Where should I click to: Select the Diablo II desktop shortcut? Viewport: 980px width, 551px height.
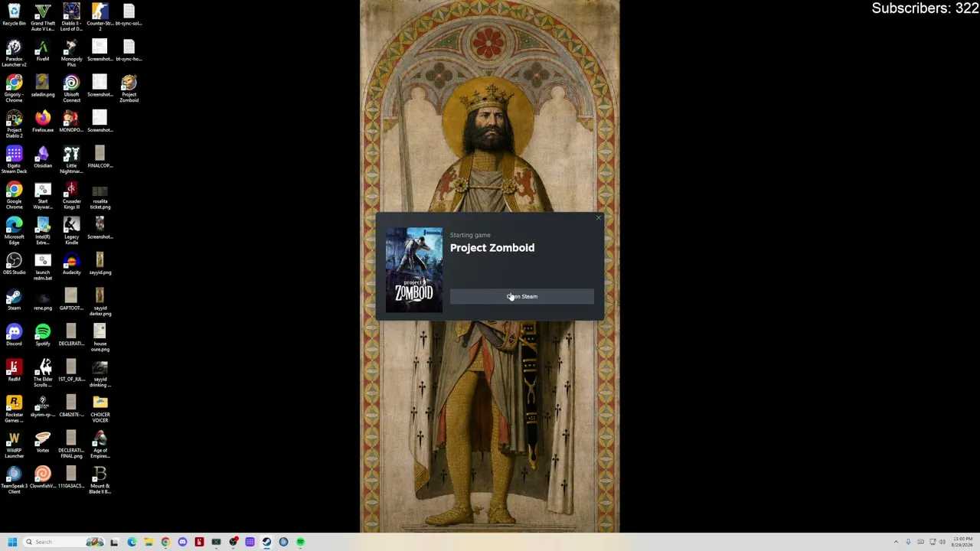pyautogui.click(x=71, y=18)
